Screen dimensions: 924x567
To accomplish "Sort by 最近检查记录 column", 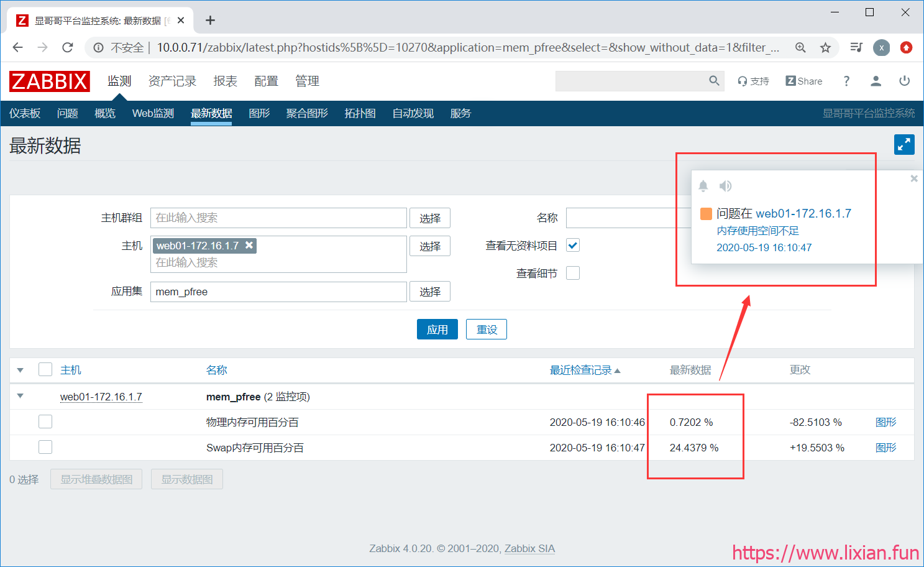I will [x=585, y=370].
